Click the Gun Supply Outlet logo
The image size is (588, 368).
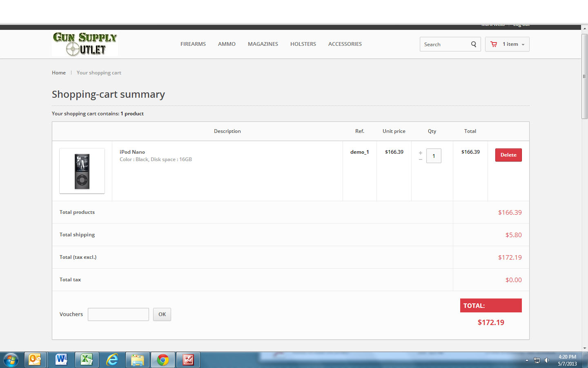[85, 44]
